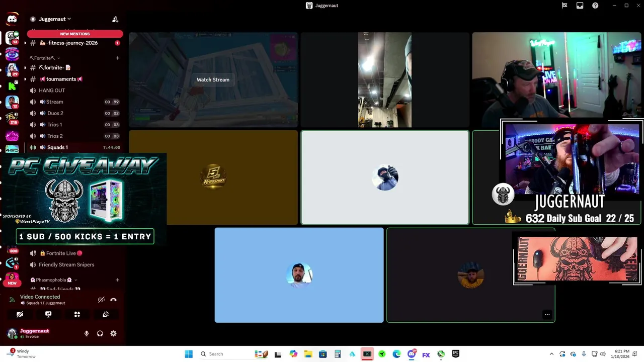The image size is (644, 362).
Task: Show hidden system tray icons chevron
Action: [x=551, y=354]
